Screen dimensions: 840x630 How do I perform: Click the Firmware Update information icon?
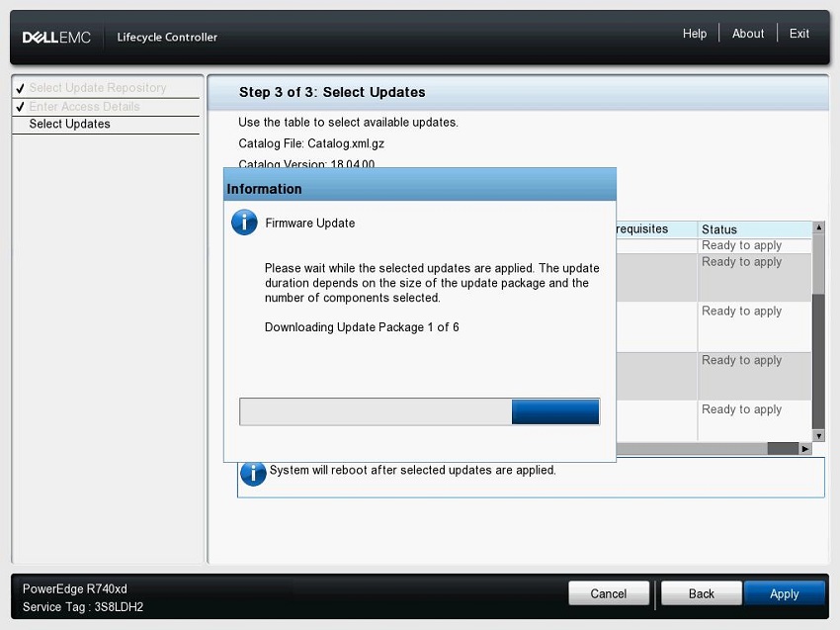[244, 222]
